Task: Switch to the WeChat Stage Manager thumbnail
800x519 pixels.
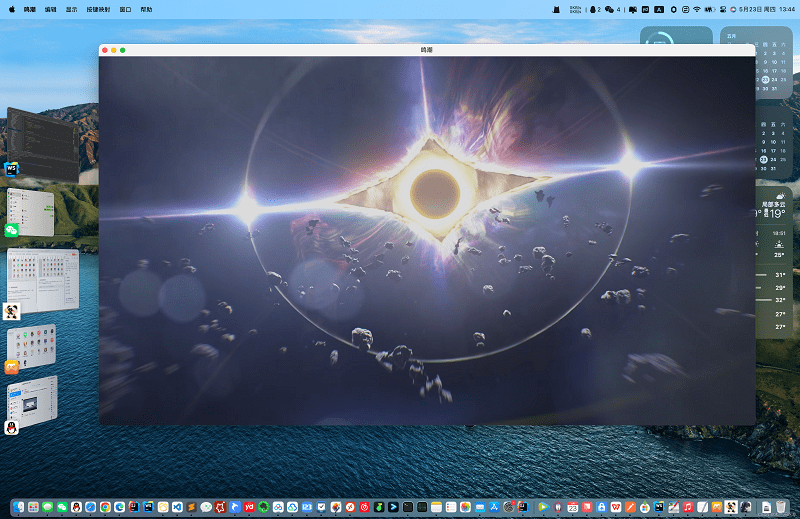Action: click(30, 211)
